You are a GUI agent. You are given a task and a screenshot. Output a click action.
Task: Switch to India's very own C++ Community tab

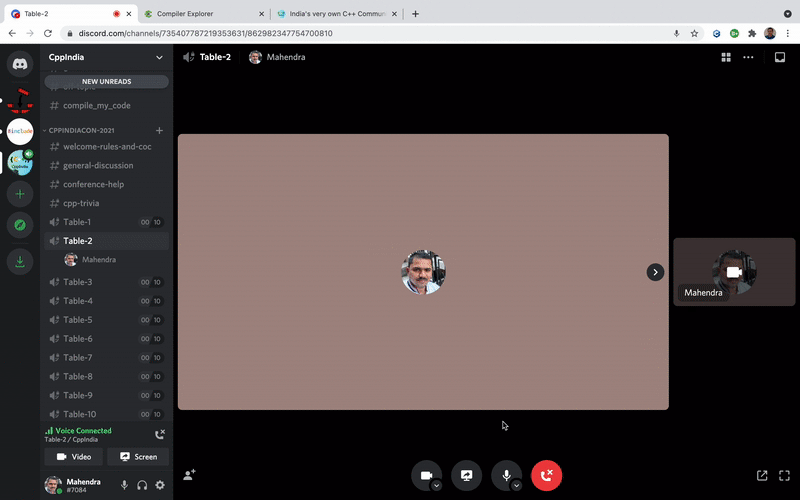tap(337, 14)
